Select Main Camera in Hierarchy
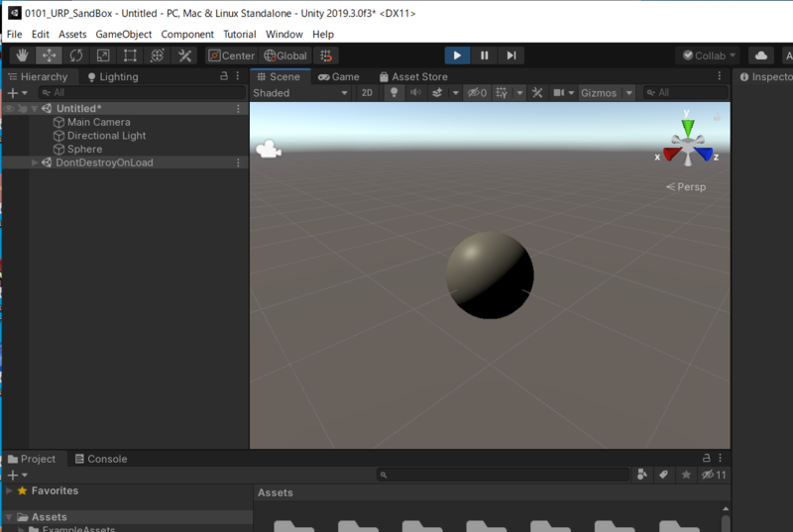Image resolution: width=793 pixels, height=532 pixels. click(x=98, y=122)
